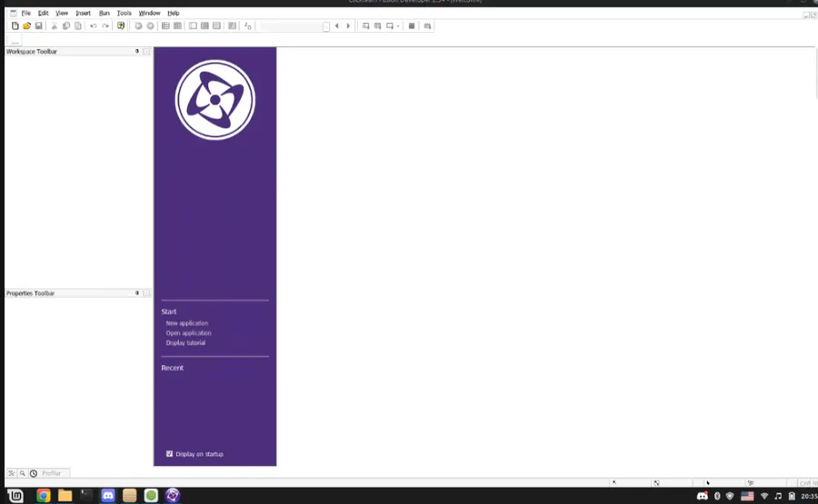Open the first bottom tab beside magnifier

[12, 473]
